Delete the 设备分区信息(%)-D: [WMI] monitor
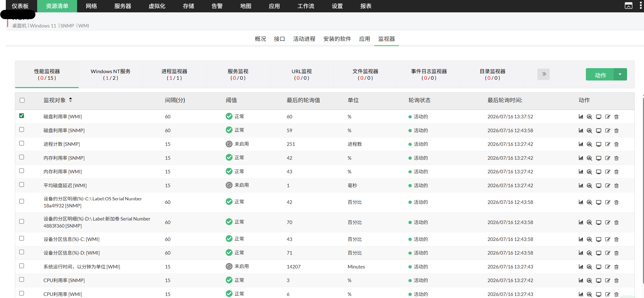Image resolution: width=644 pixels, height=298 pixels. tap(616, 253)
